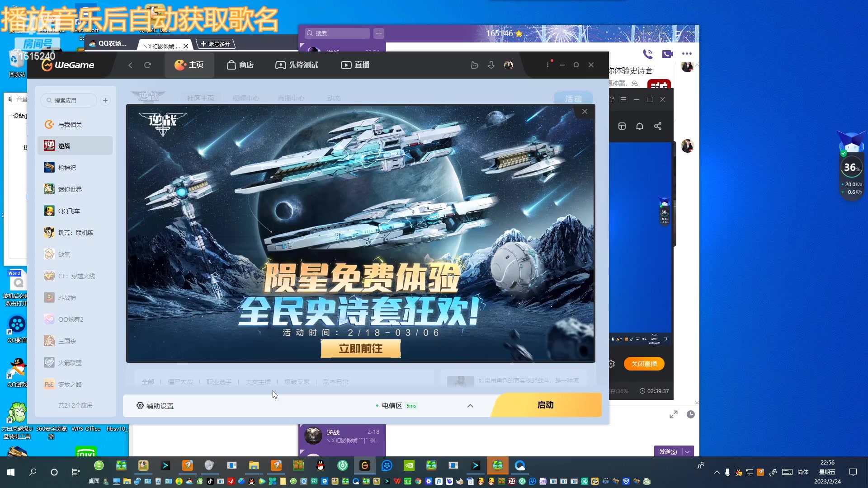This screenshot has width=868, height=488.
Task: Click the user avatar in WeGame header
Action: [509, 65]
